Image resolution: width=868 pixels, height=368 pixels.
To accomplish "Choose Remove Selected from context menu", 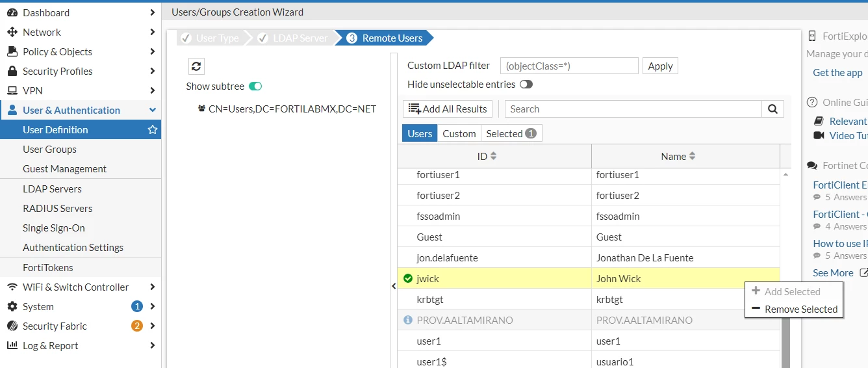I will click(794, 309).
